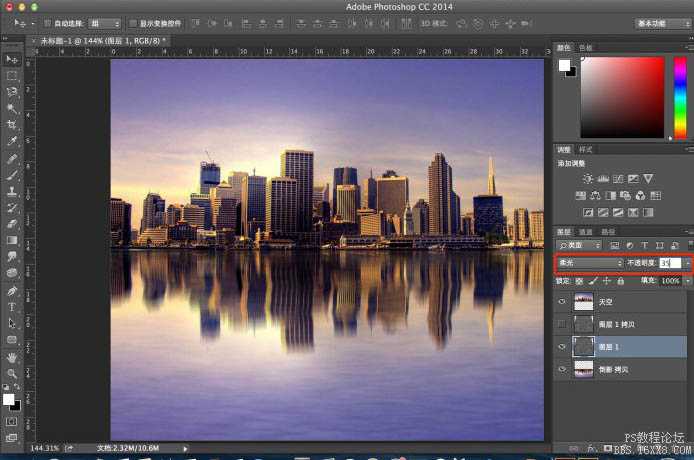694x460 pixels.
Task: Open the fill percentage dropdown arrow
Action: (x=688, y=281)
